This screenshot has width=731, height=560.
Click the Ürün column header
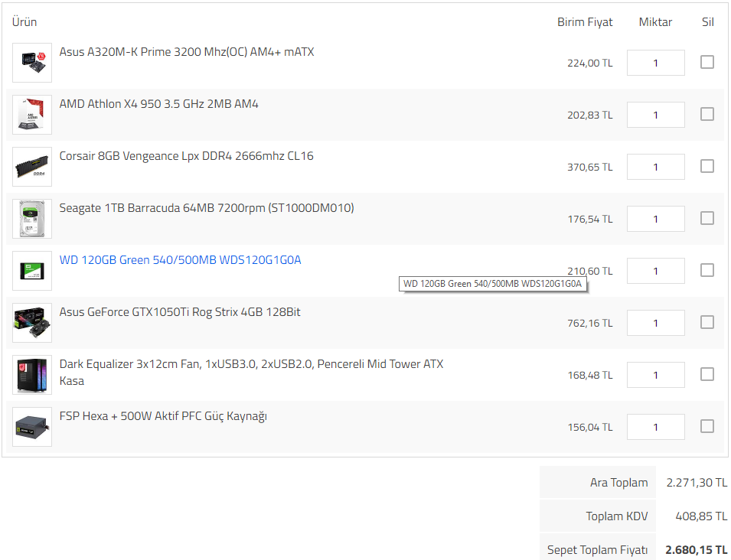tap(24, 22)
